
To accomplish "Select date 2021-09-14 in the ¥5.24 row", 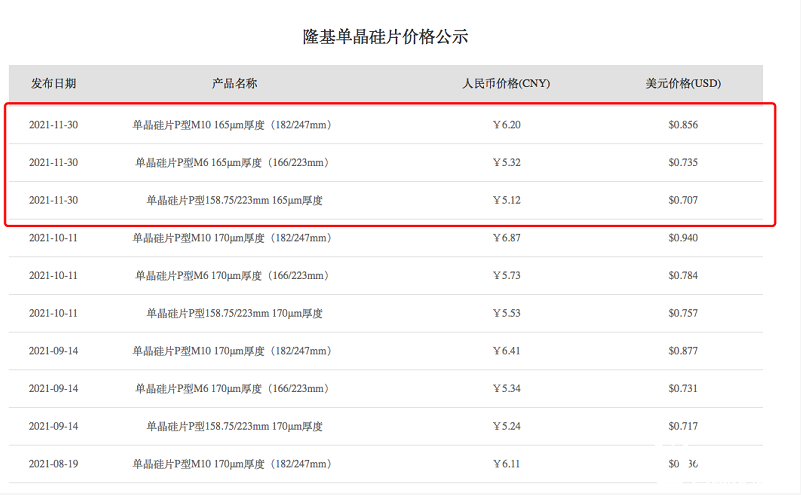I will pyautogui.click(x=54, y=427).
